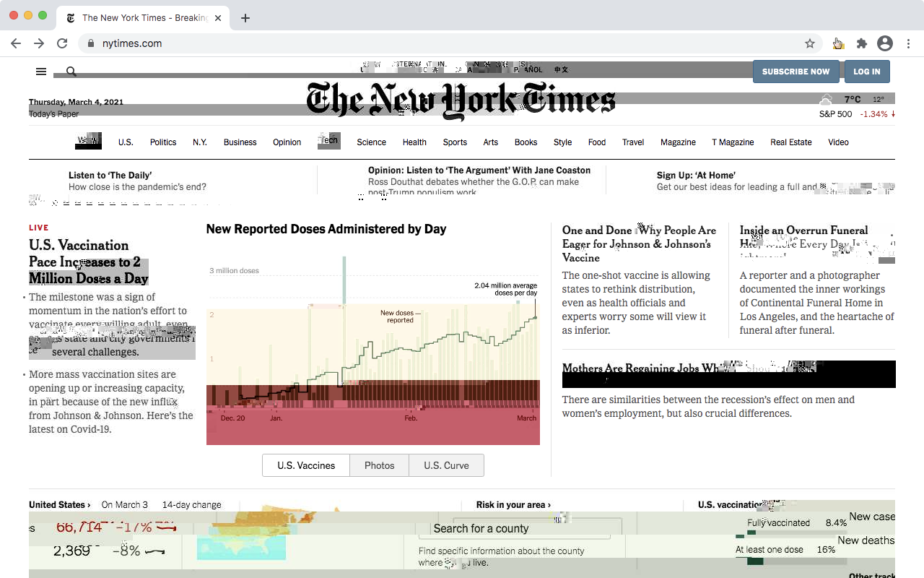The width and height of the screenshot is (924, 578).
Task: Click the weather cloud icon
Action: click(x=826, y=100)
